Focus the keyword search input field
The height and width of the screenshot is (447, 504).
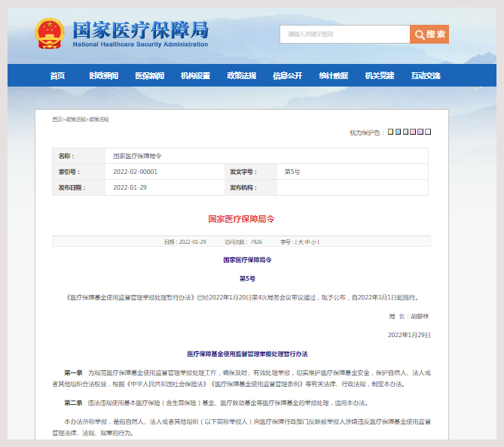(x=344, y=35)
